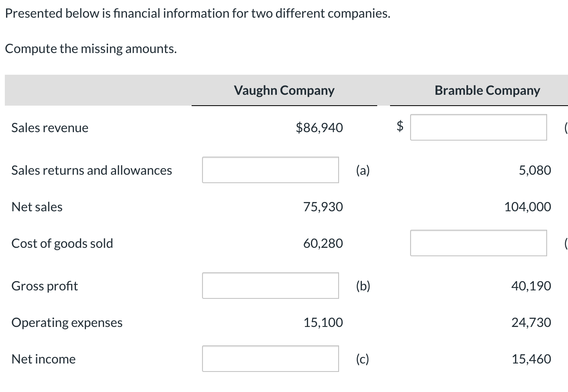Click the Sales revenue row label
This screenshot has height=392, width=568.
pos(49,127)
